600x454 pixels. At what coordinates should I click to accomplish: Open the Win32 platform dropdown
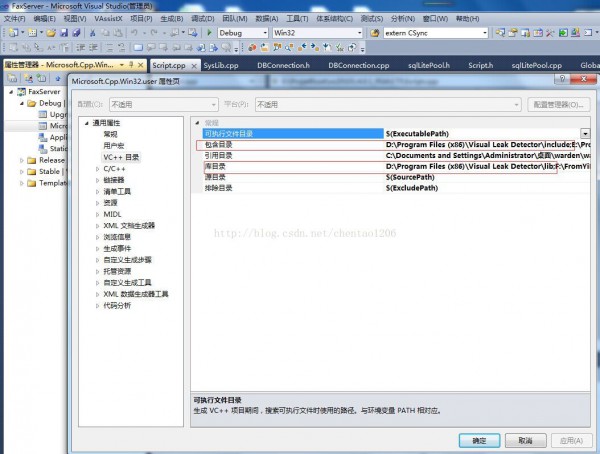click(359, 33)
